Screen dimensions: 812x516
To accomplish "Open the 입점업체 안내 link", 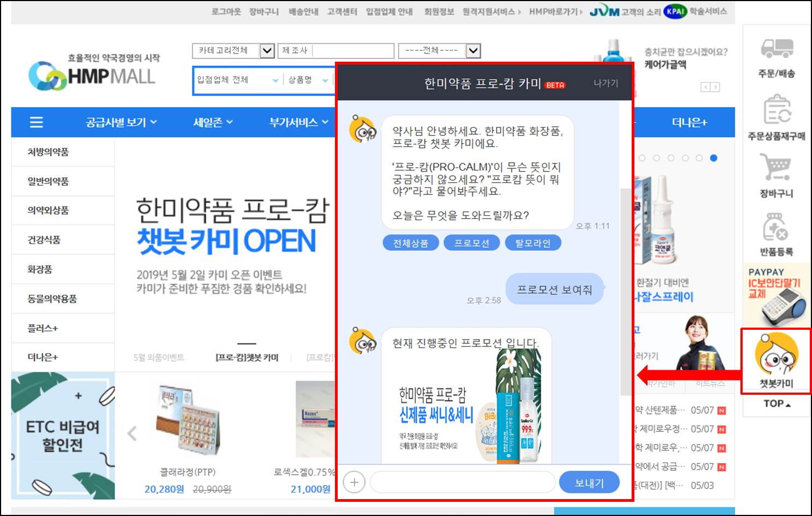I will tap(390, 11).
